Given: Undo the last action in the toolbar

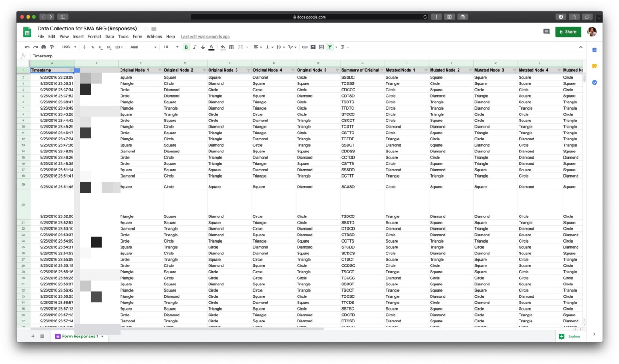Looking at the screenshot, I should (x=27, y=47).
